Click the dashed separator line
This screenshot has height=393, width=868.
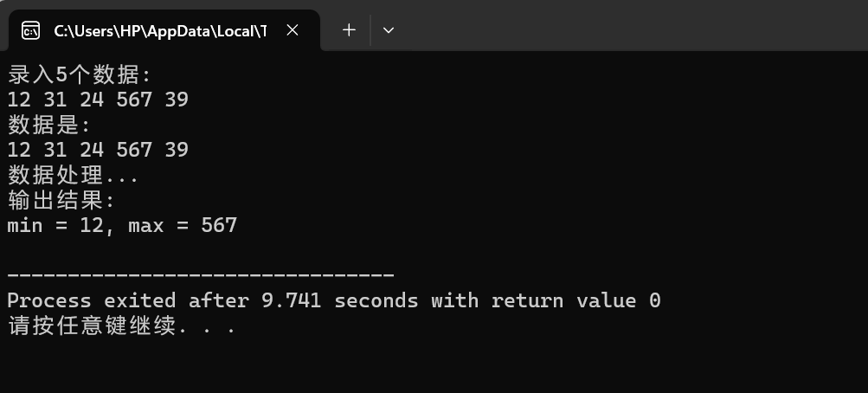[x=201, y=274]
